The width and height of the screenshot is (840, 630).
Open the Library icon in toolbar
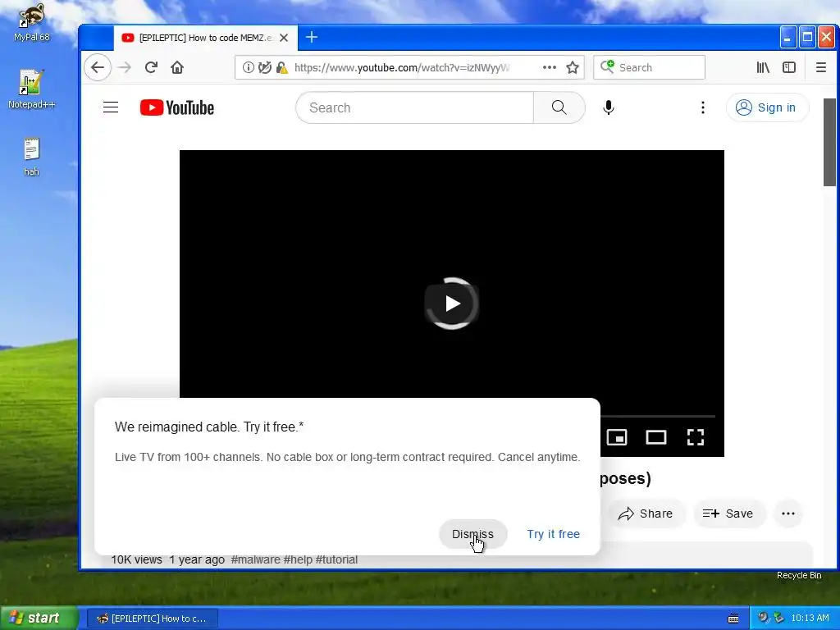point(763,67)
